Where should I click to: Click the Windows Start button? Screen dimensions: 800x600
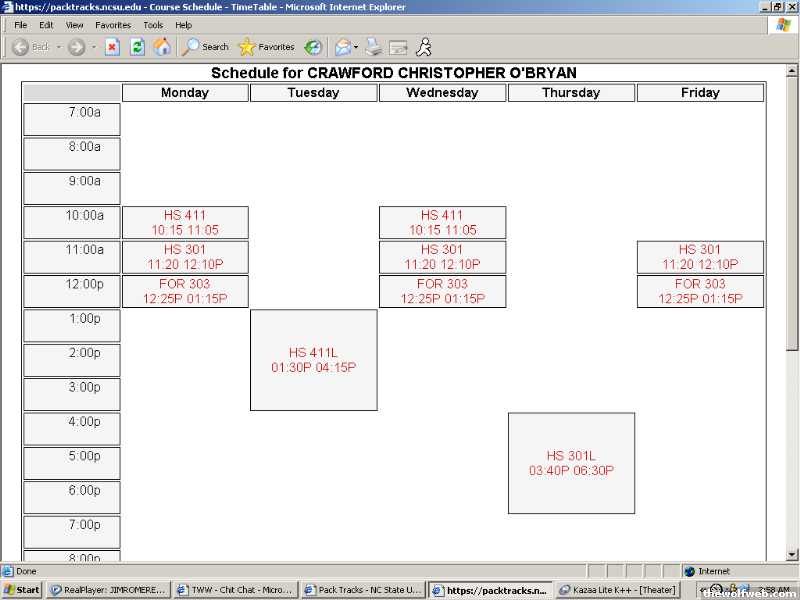[22, 590]
